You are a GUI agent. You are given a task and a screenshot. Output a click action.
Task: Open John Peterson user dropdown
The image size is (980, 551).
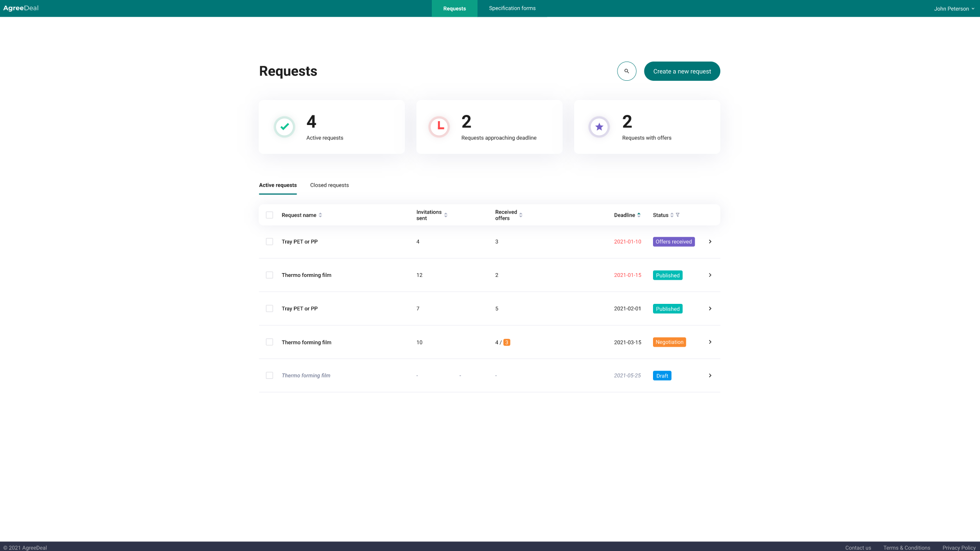tap(954, 9)
